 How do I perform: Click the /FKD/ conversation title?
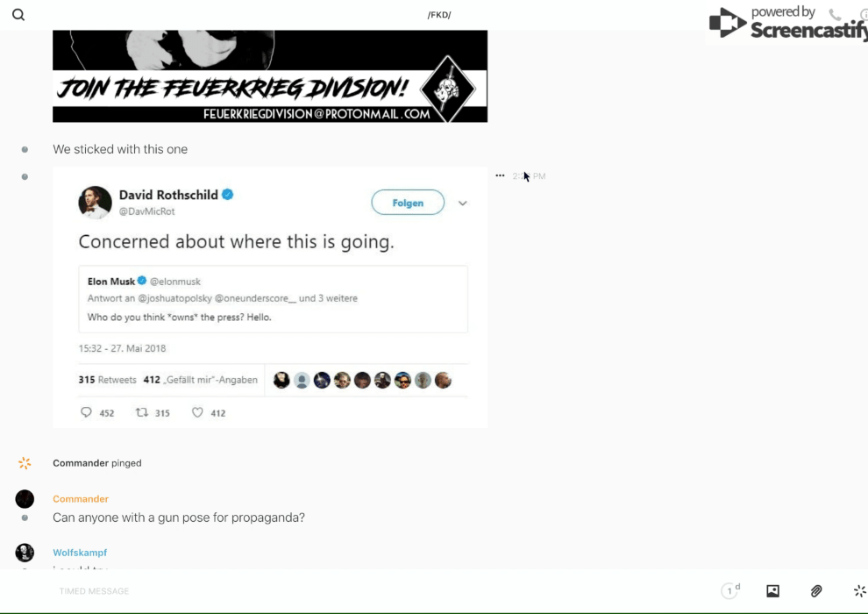pos(439,15)
